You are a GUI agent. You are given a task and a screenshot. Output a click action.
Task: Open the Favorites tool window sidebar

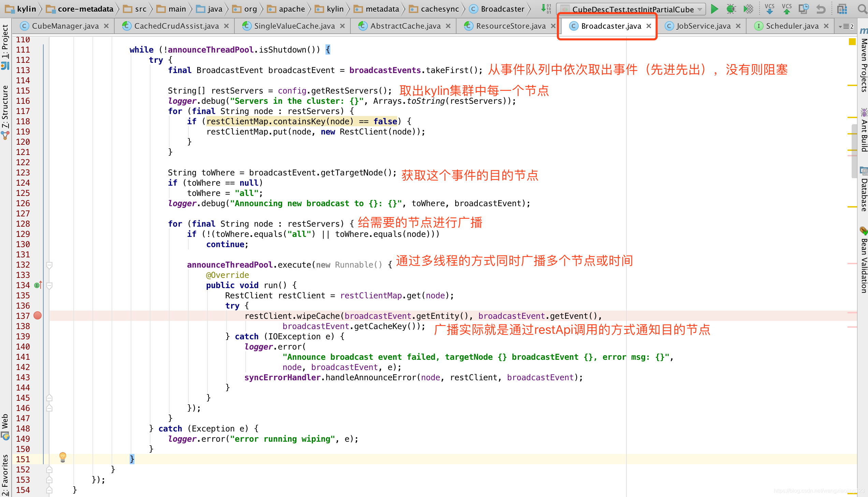coord(5,474)
